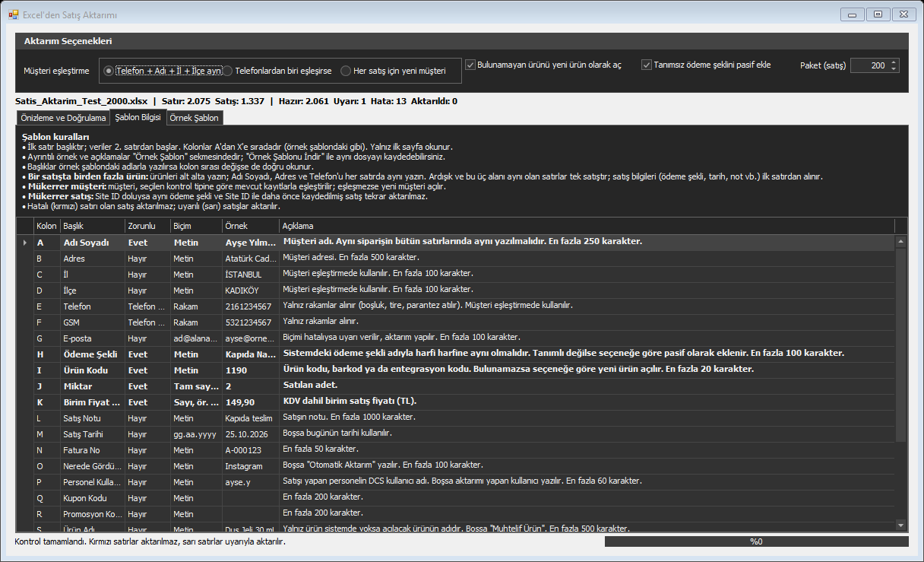Image resolution: width=924 pixels, height=562 pixels.
Task: Decrease Paket (satış) value with down arrow
Action: click(x=894, y=68)
